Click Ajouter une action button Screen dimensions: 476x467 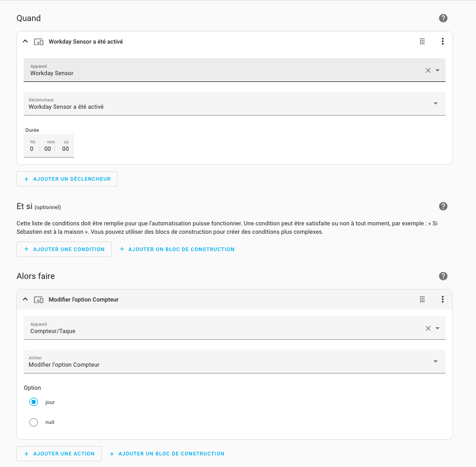(59, 454)
